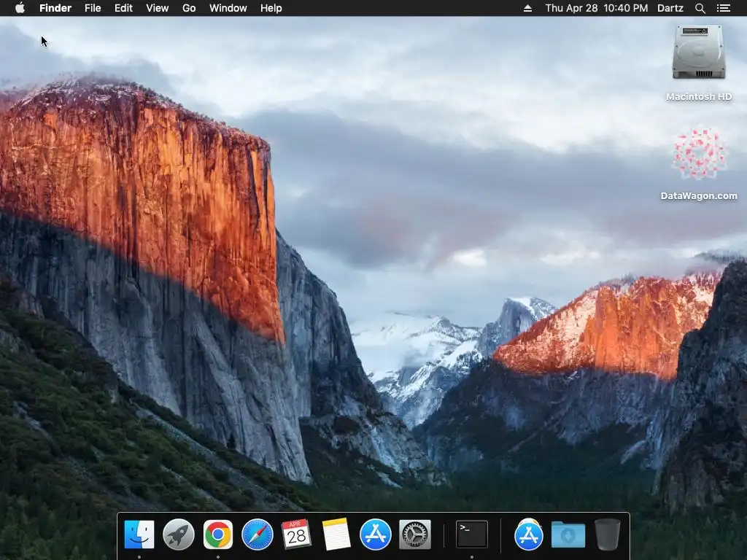
Task: Open the Calendar app showing 28
Action: click(296, 534)
